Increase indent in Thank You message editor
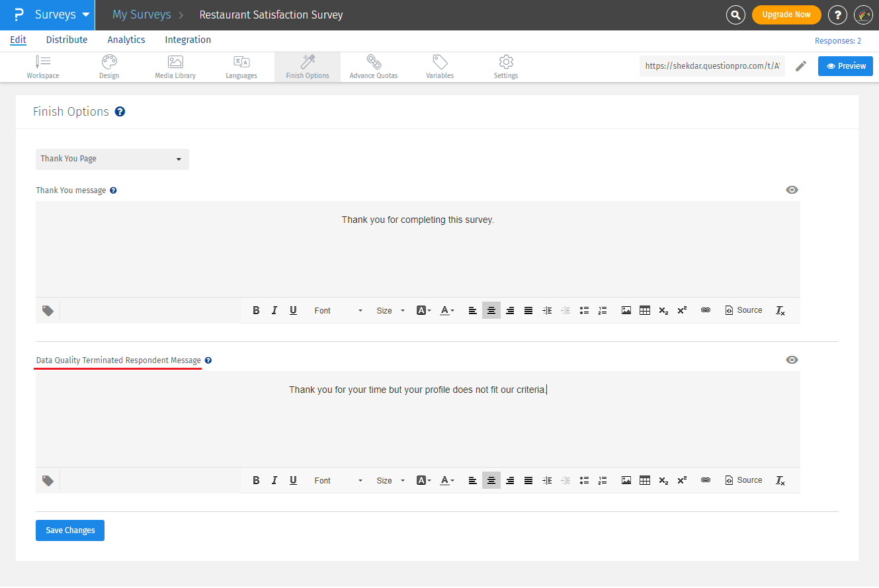The width and height of the screenshot is (879, 588). point(547,310)
